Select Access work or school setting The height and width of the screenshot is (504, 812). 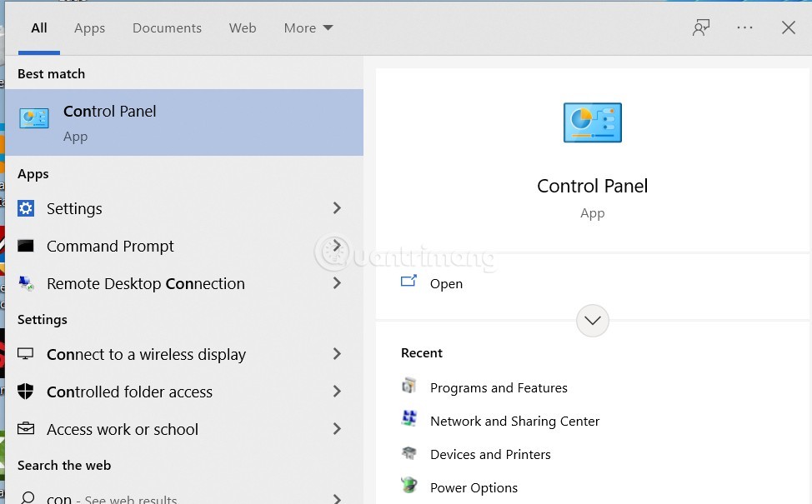(x=184, y=429)
